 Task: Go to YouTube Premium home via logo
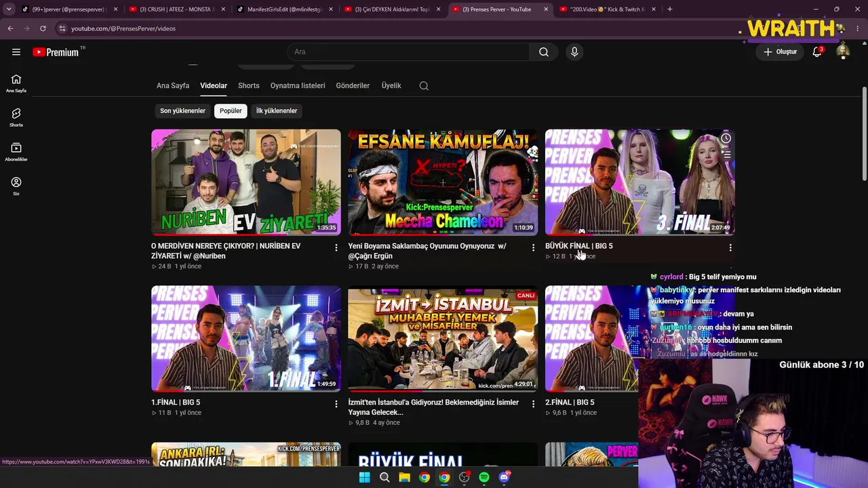pyautogui.click(x=56, y=52)
